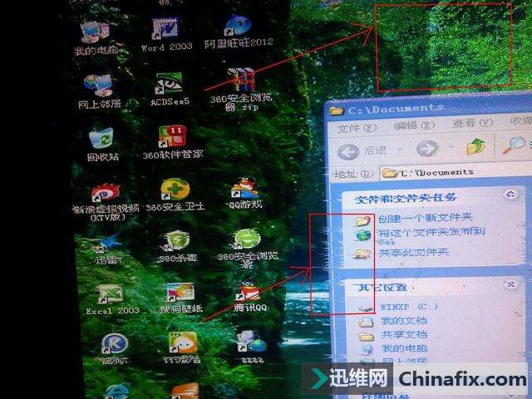Go up one folder level in Explorer
This screenshot has width=532, height=399.
pyautogui.click(x=475, y=146)
